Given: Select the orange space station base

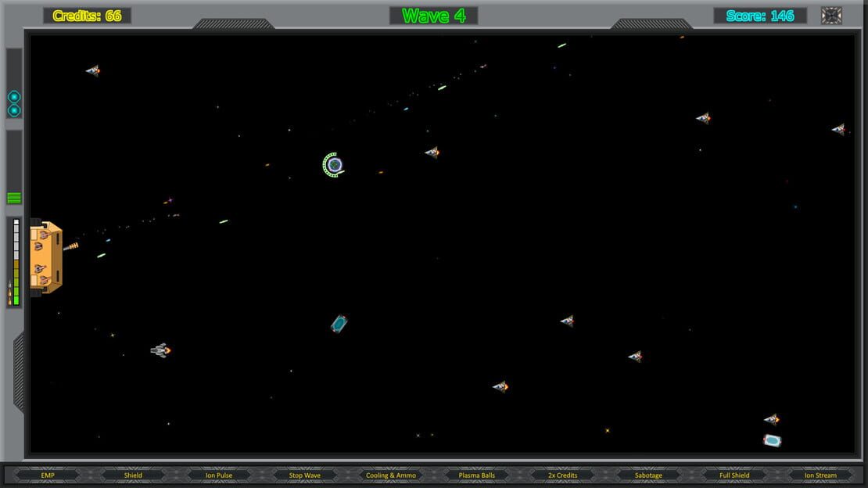Looking at the screenshot, I should tap(46, 257).
